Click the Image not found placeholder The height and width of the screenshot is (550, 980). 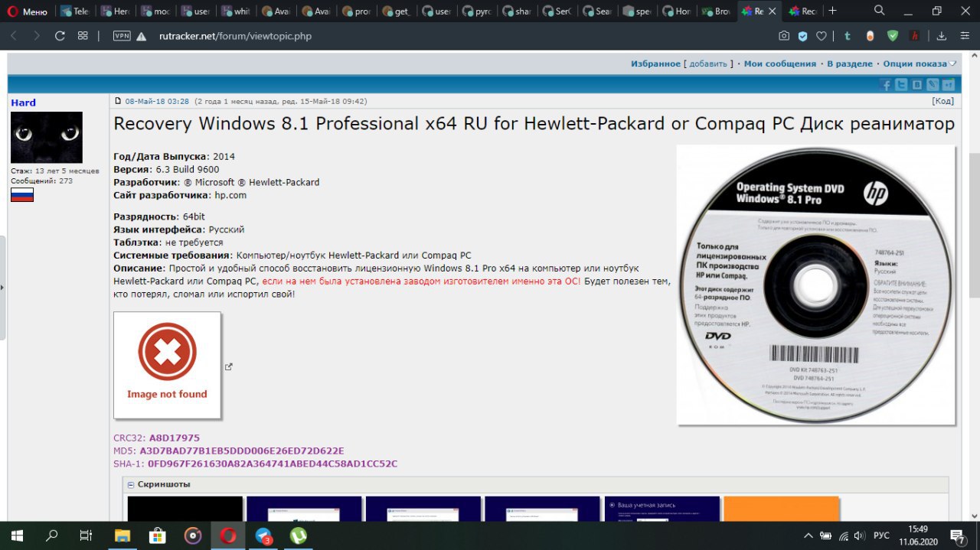click(x=167, y=365)
